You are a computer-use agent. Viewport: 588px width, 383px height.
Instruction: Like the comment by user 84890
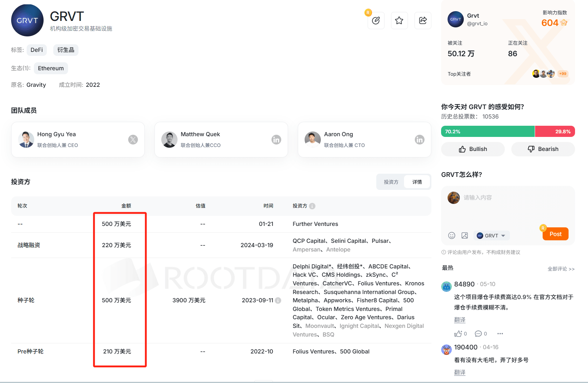(x=458, y=334)
